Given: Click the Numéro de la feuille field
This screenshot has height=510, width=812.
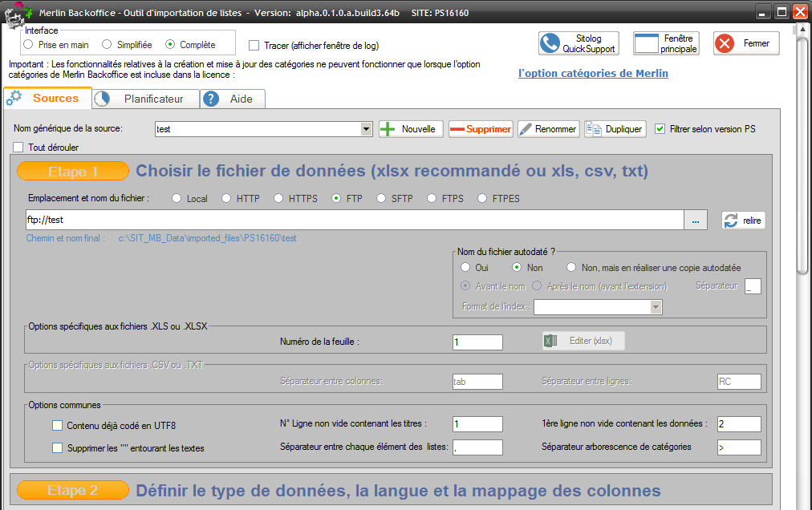Looking at the screenshot, I should point(477,342).
